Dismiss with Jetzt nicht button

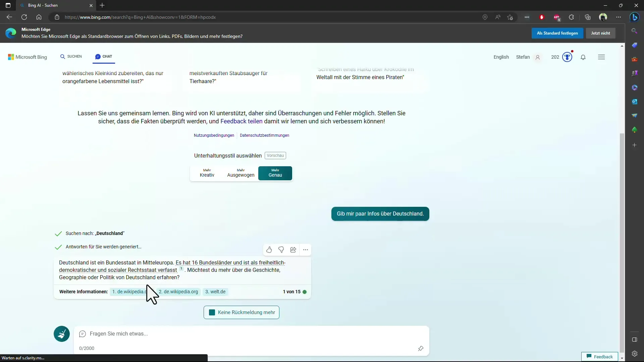pos(600,33)
